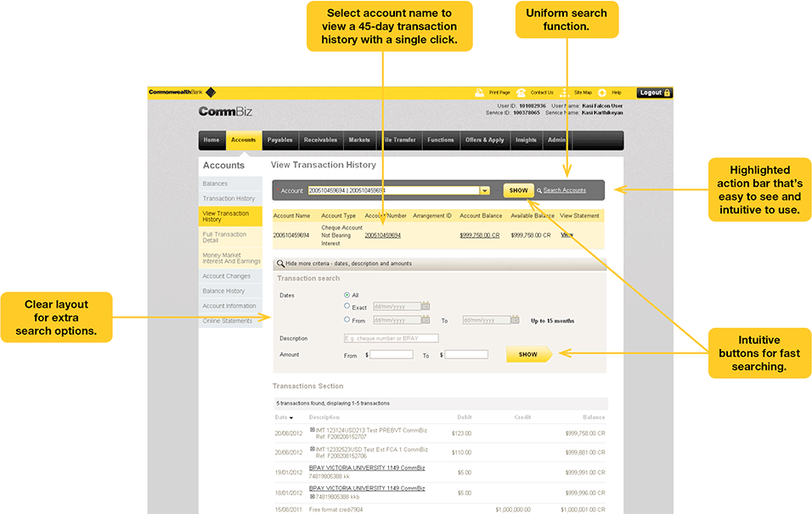Go to the Payables tab
812x514 pixels.
(x=279, y=140)
